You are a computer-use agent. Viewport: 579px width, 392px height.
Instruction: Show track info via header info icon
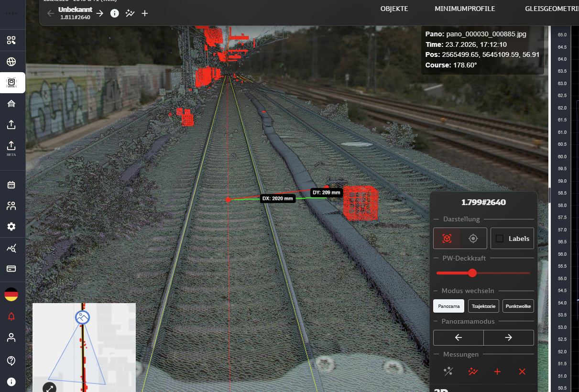[x=115, y=13]
